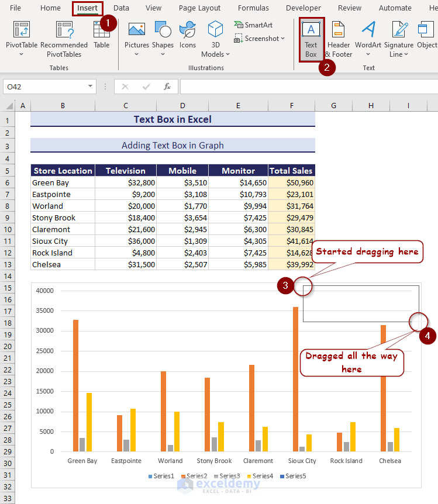Switch to the Review tab

point(350,8)
